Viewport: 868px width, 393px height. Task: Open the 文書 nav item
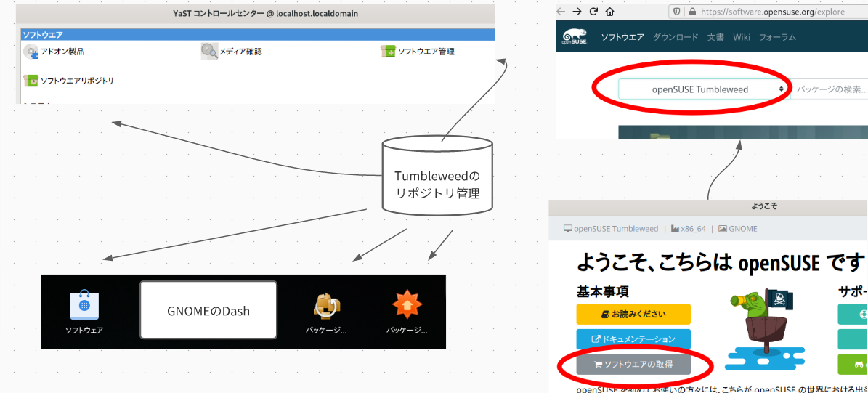click(x=715, y=37)
